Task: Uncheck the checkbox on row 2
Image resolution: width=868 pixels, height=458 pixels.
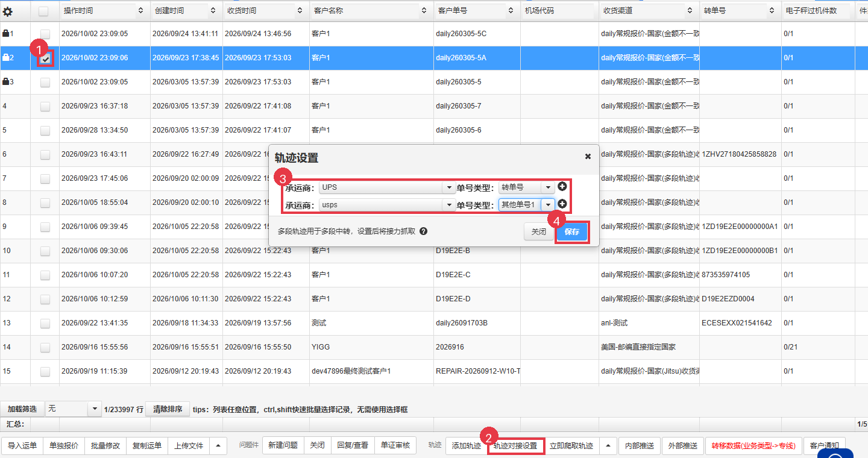Action: click(45, 58)
